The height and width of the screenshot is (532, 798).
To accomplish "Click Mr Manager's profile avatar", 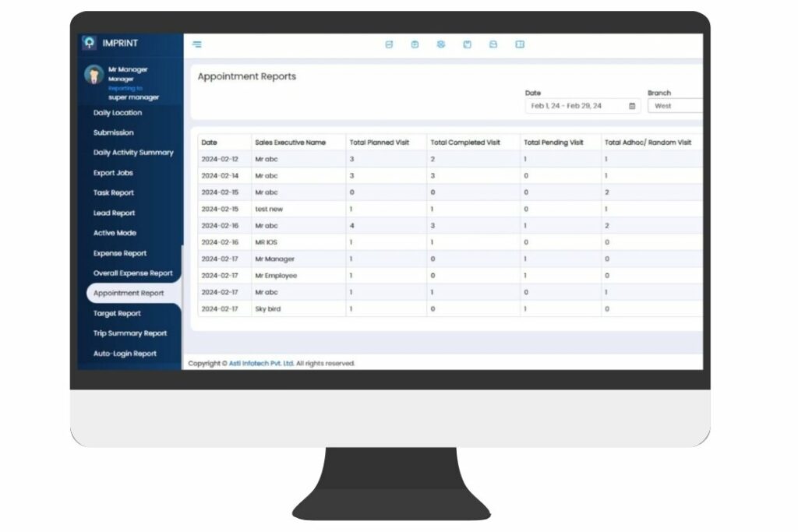I will point(94,75).
